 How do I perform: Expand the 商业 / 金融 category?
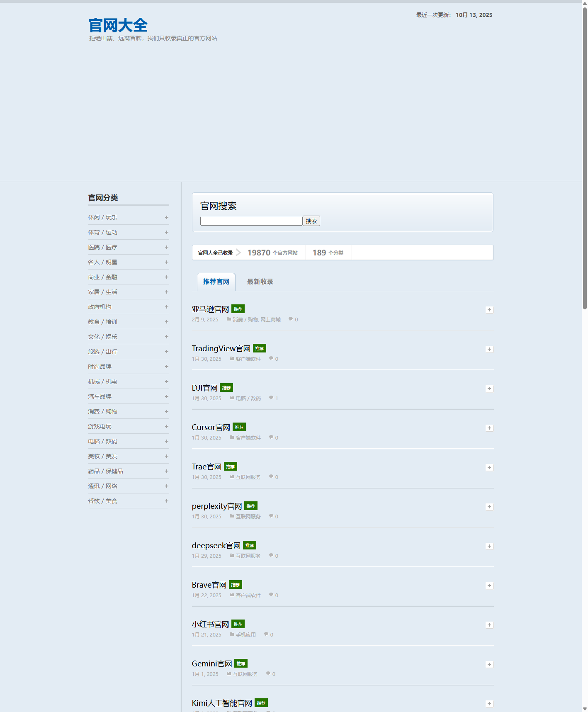pos(167,277)
